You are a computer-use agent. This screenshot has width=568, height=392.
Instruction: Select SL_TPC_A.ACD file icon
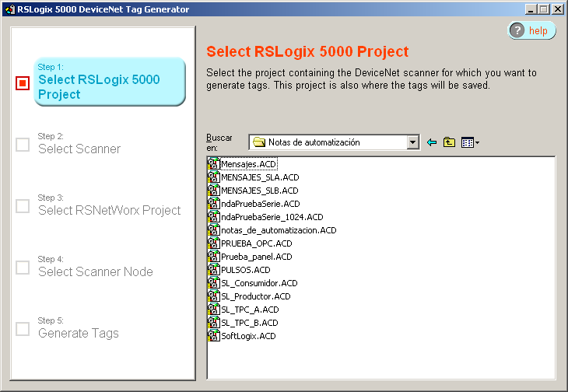[x=214, y=310]
